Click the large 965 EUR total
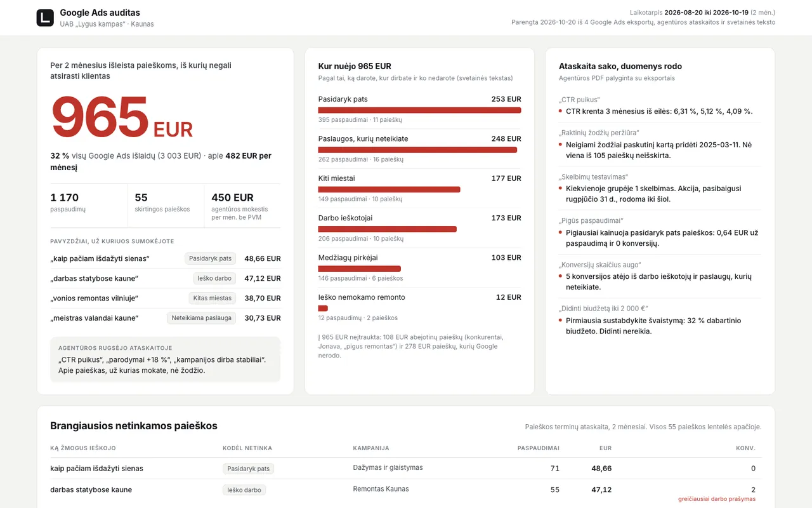812x508 pixels. 122,117
